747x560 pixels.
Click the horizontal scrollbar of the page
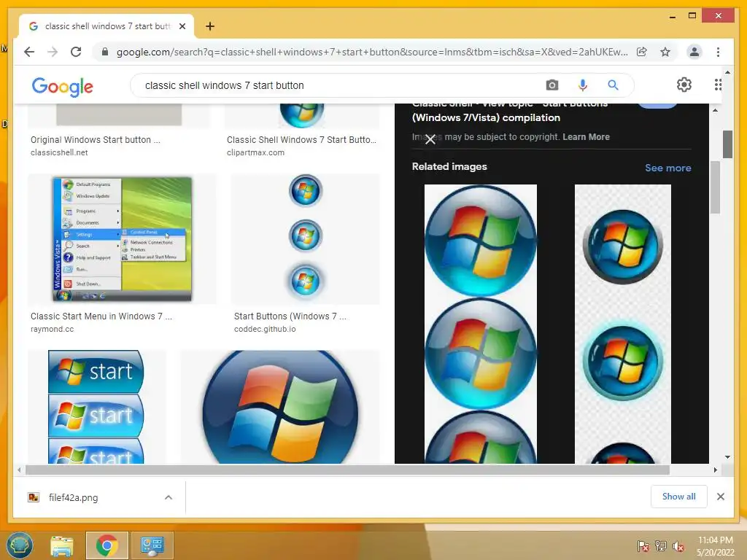coord(347,470)
